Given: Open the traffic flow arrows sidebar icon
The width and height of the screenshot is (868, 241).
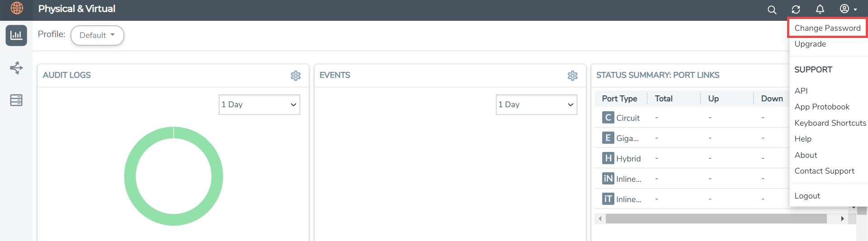Looking at the screenshot, I should click(x=16, y=68).
